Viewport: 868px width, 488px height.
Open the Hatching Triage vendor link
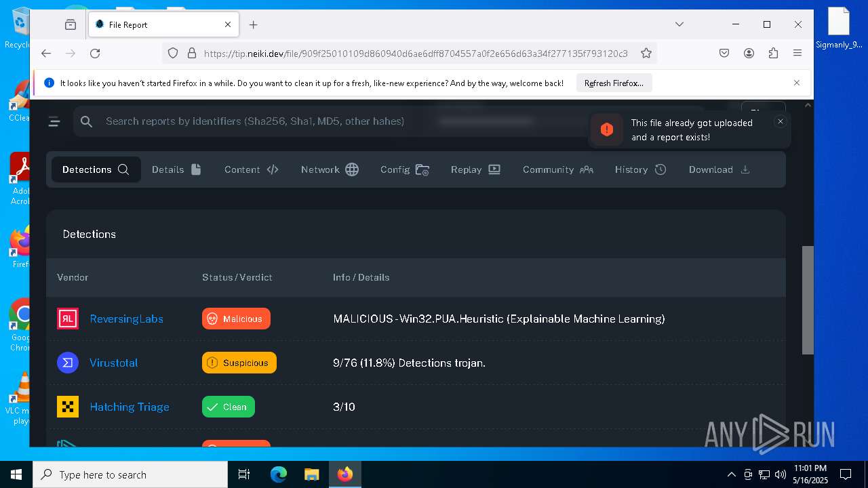(130, 407)
